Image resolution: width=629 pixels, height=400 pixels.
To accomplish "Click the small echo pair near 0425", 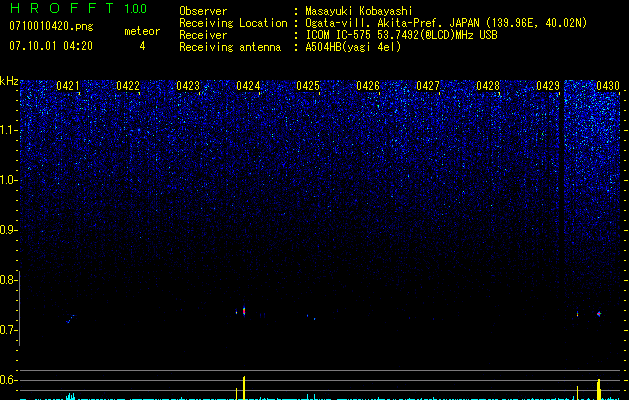I will pyautogui.click(x=311, y=317).
